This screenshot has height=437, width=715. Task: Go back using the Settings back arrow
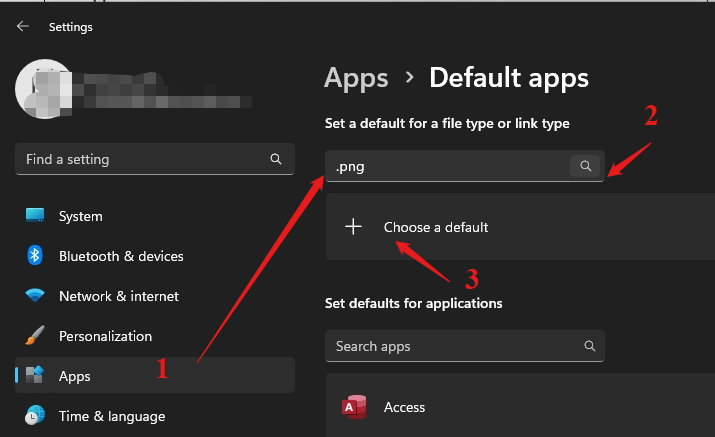(23, 26)
